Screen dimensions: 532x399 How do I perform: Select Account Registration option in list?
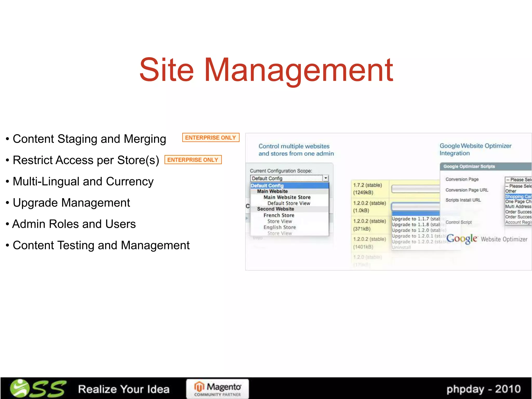[x=518, y=222]
